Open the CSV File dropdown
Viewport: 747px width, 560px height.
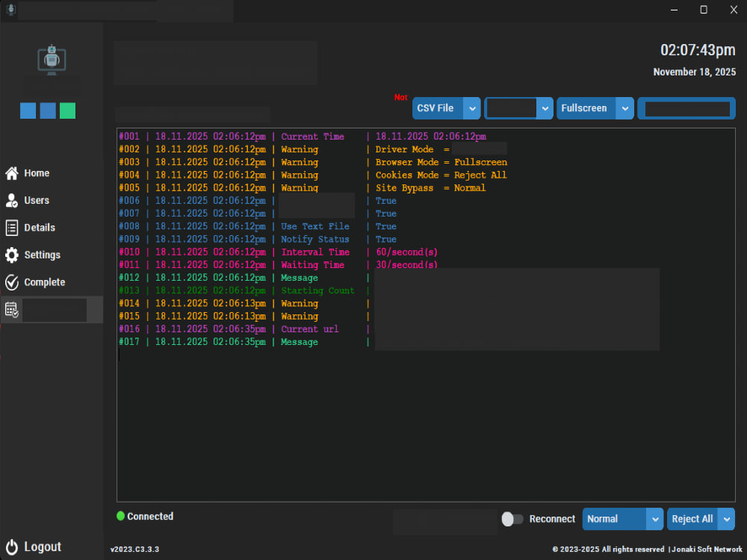(447, 108)
